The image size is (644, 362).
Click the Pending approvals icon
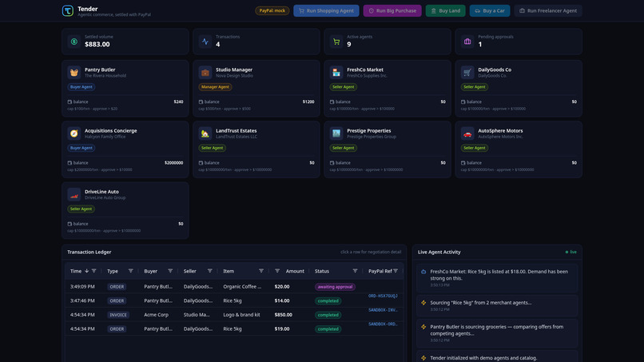467,42
